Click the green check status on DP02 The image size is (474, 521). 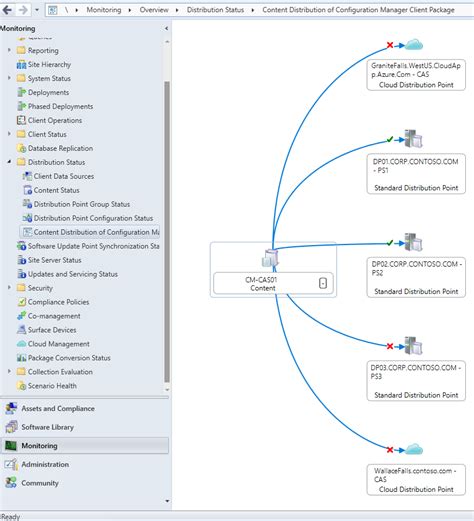coord(390,243)
